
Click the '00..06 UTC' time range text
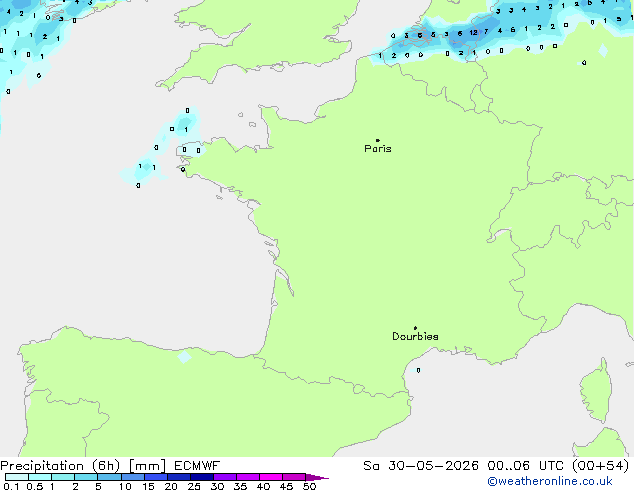(x=525, y=466)
